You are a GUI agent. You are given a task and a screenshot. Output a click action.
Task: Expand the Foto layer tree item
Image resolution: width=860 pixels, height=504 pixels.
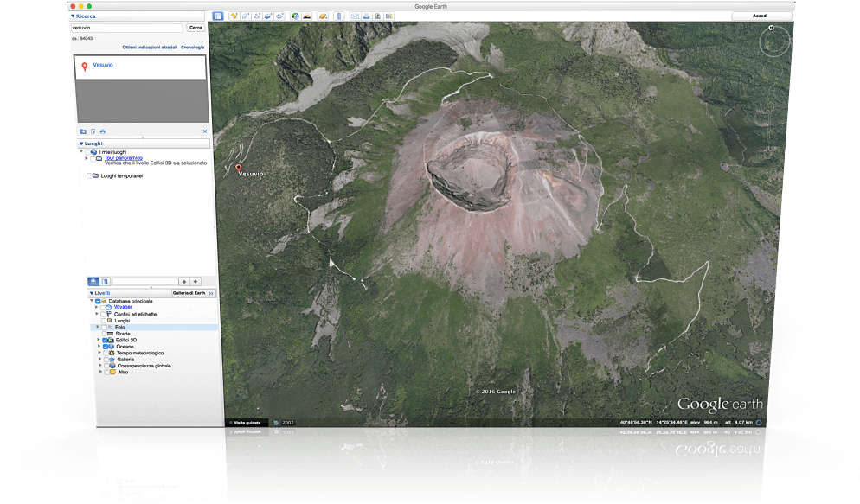97,327
